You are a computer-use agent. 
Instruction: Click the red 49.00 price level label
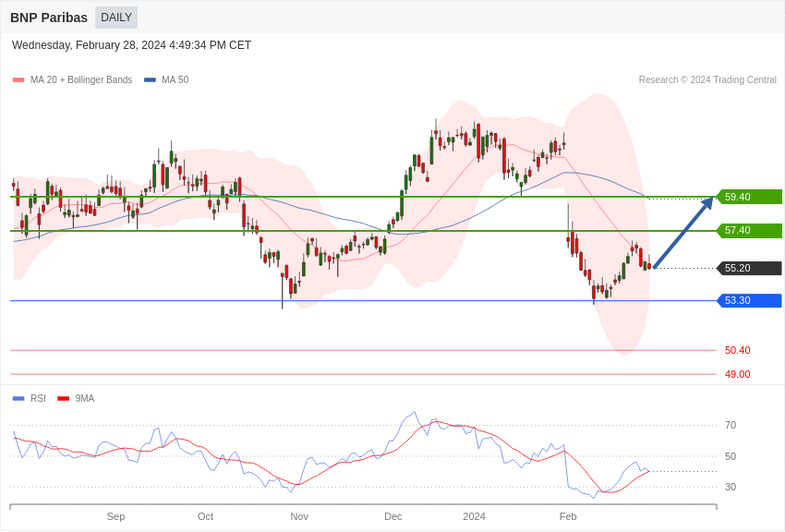[x=737, y=374]
